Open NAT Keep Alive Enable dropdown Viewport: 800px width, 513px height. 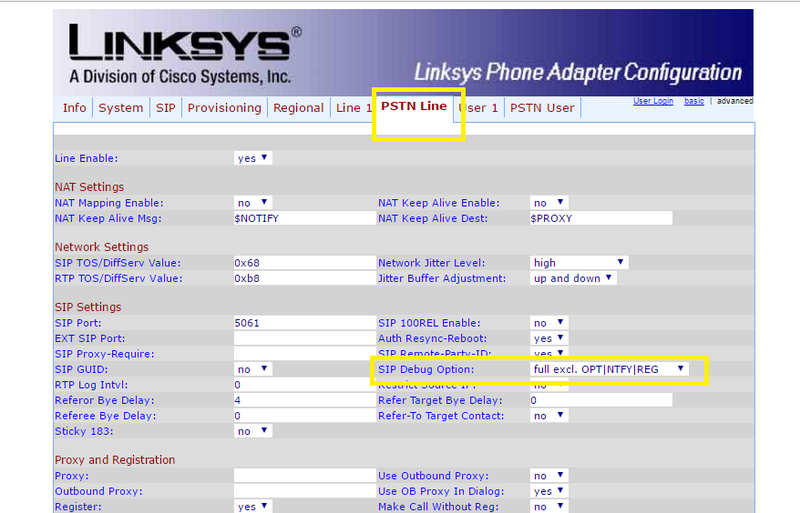(549, 203)
